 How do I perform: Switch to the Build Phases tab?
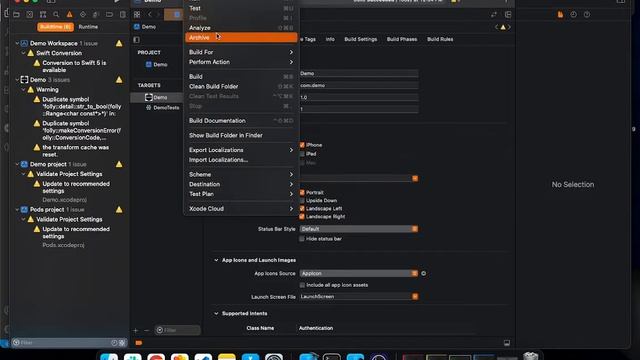click(x=402, y=39)
